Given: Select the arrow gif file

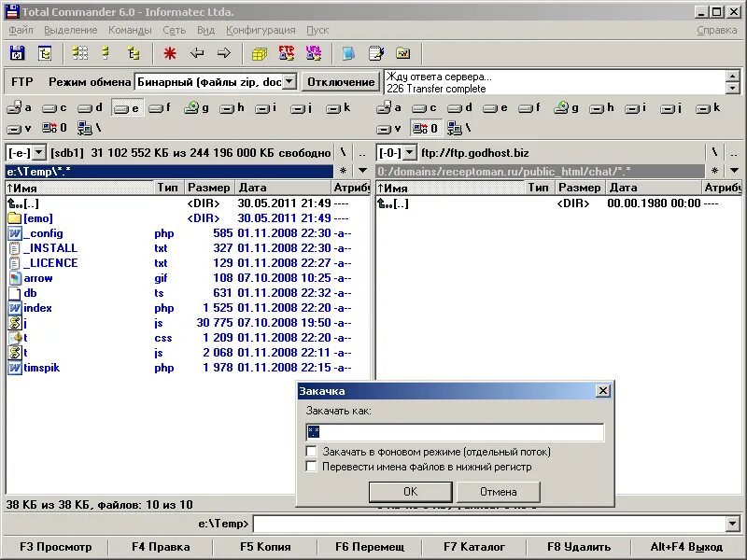Looking at the screenshot, I should (38, 278).
